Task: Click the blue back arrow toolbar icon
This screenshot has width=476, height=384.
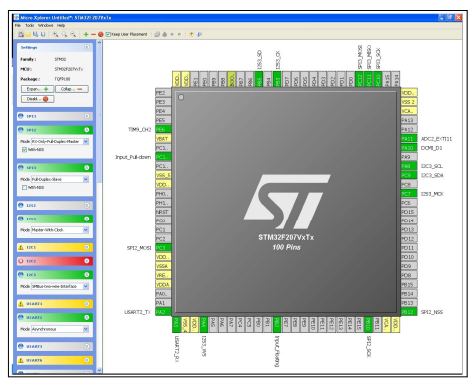Action: 172,34
